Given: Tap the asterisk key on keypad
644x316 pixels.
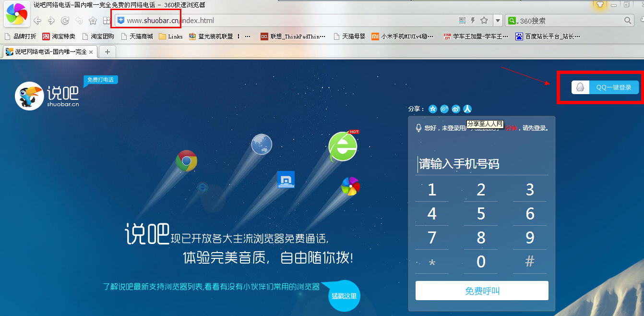Looking at the screenshot, I should tap(432, 262).
